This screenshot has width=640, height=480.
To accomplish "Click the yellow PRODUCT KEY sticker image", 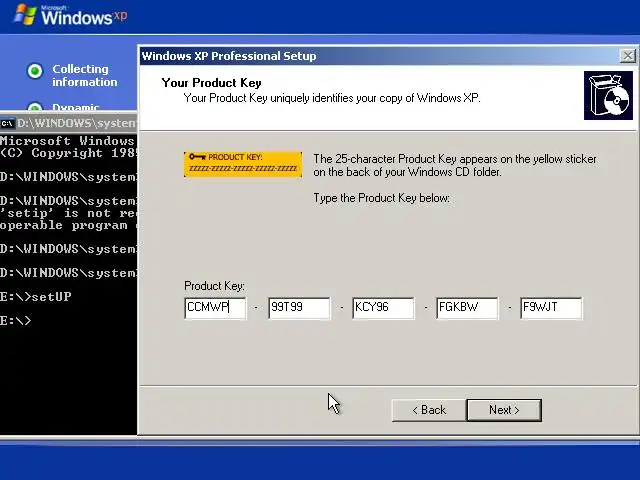I will [243, 164].
